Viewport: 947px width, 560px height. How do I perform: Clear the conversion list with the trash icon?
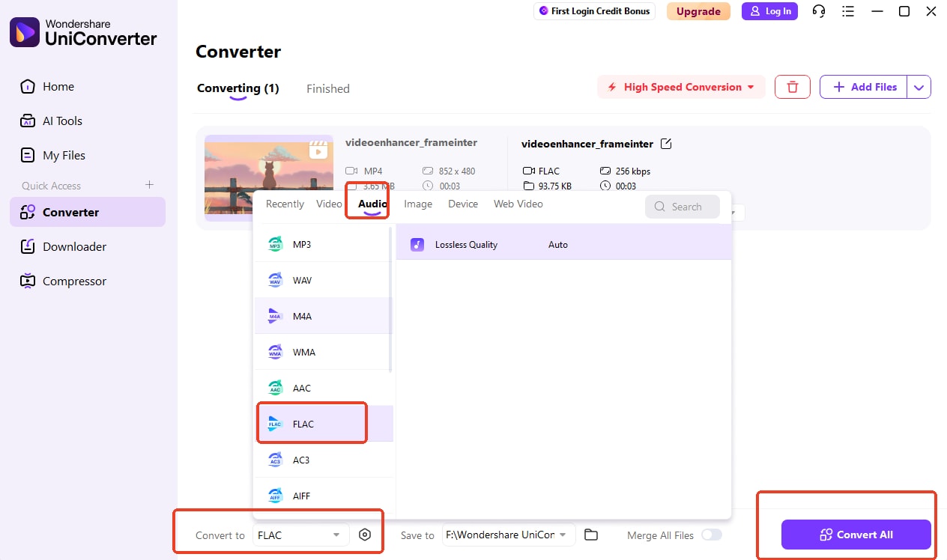coord(792,87)
